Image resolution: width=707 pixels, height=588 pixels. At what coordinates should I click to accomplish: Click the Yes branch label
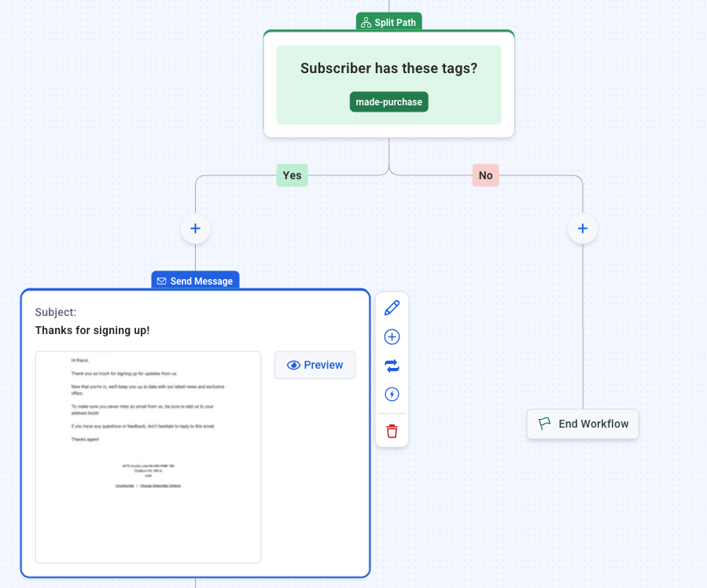293,175
